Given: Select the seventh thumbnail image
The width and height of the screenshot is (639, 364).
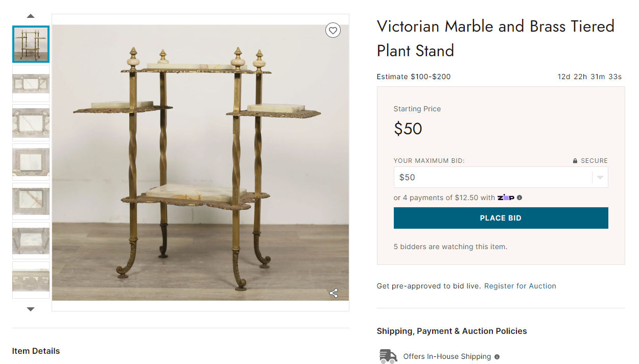Looking at the screenshot, I should 31,279.
